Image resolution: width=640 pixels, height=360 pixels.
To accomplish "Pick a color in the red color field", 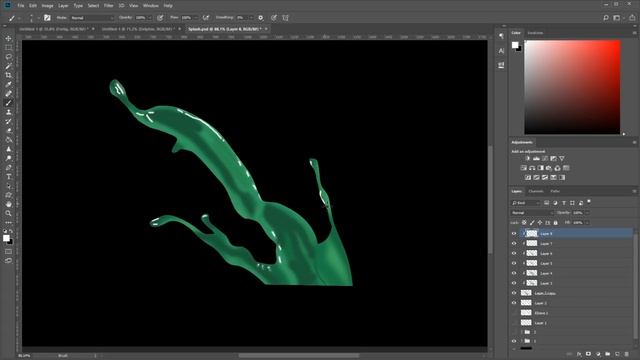I will (572, 87).
